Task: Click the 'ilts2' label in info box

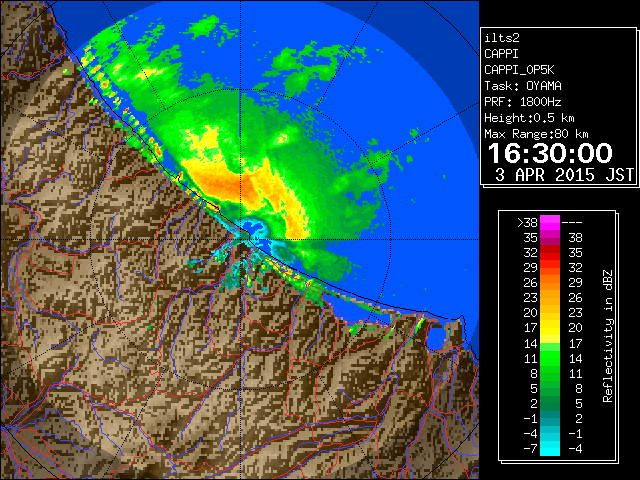Action: [502, 38]
